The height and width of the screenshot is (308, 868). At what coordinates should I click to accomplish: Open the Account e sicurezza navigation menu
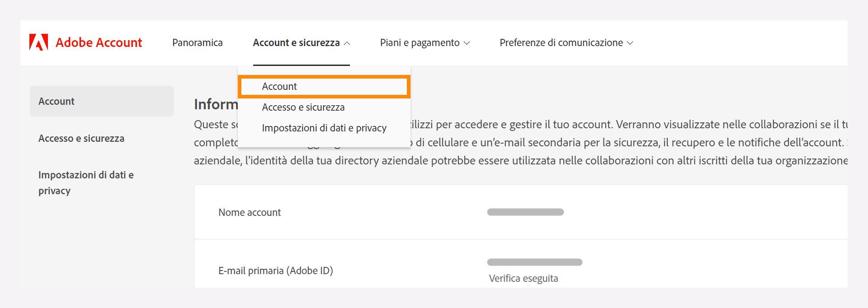pos(296,42)
